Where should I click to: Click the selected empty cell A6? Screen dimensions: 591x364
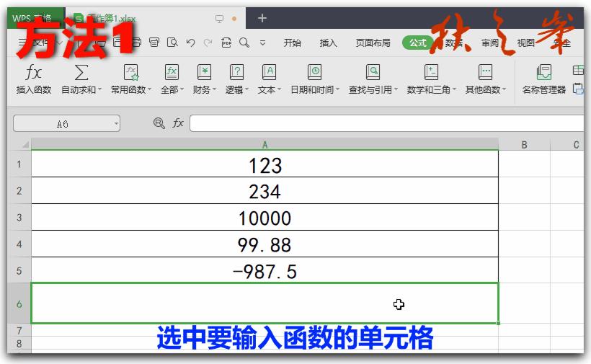pos(265,303)
